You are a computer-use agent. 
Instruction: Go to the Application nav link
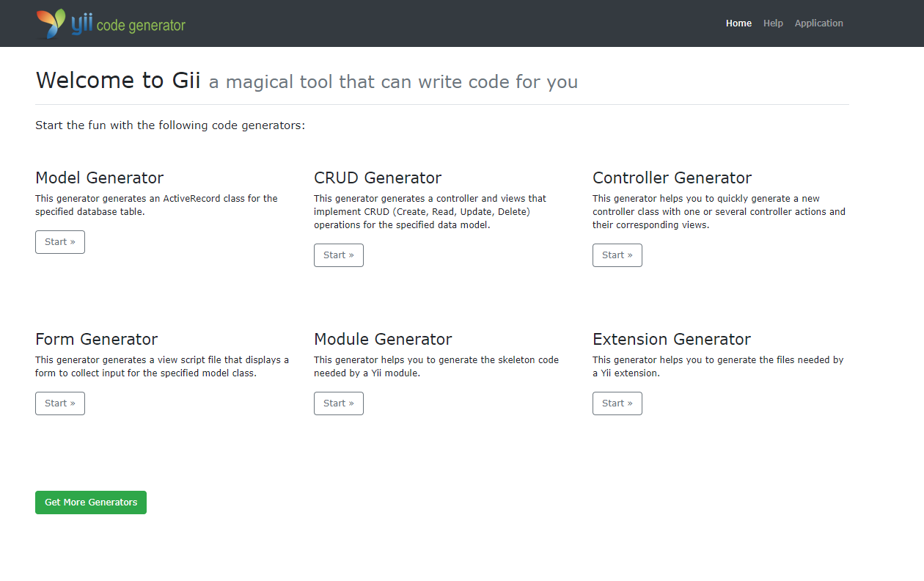click(x=818, y=23)
